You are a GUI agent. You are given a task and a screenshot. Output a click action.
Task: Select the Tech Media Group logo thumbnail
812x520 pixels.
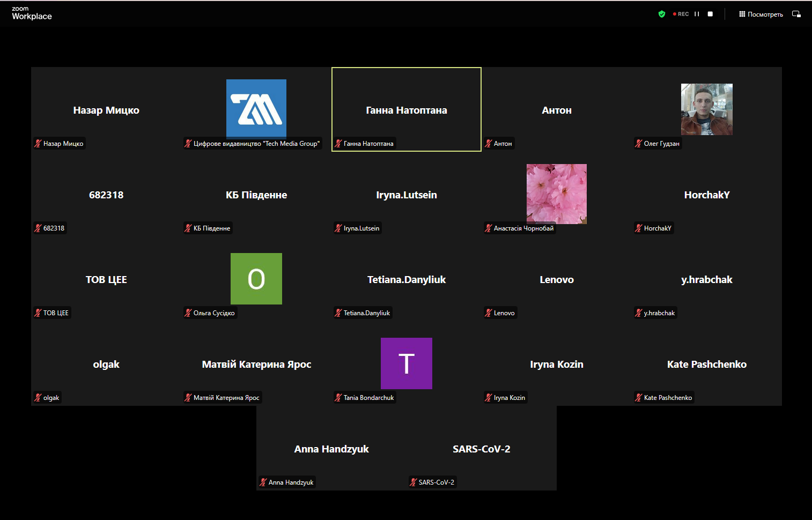click(256, 109)
